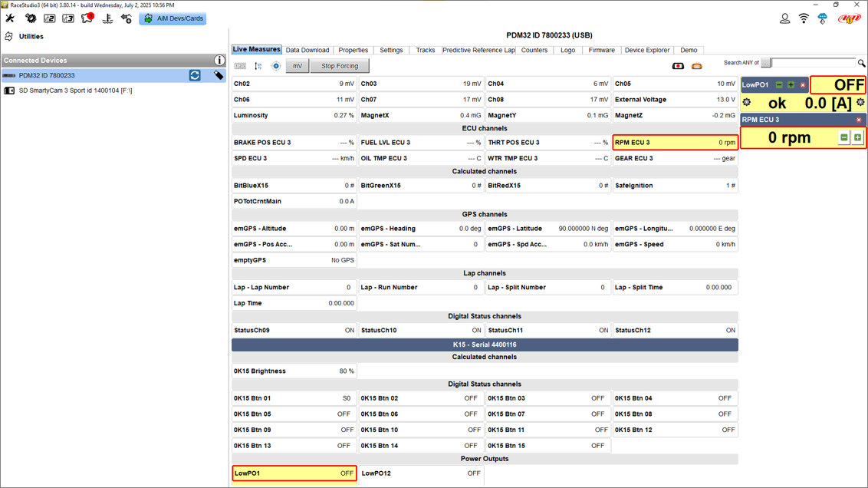868x488 pixels.
Task: Click the Wi-Fi icon in top bar
Action: click(x=804, y=18)
